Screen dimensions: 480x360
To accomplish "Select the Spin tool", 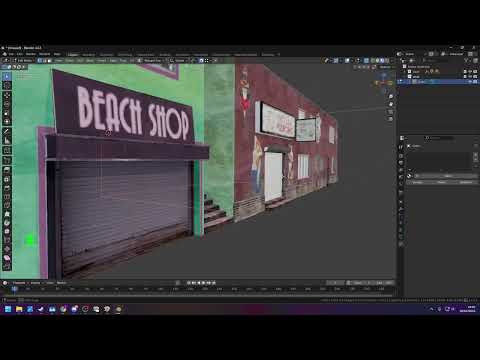I will [x=7, y=222].
